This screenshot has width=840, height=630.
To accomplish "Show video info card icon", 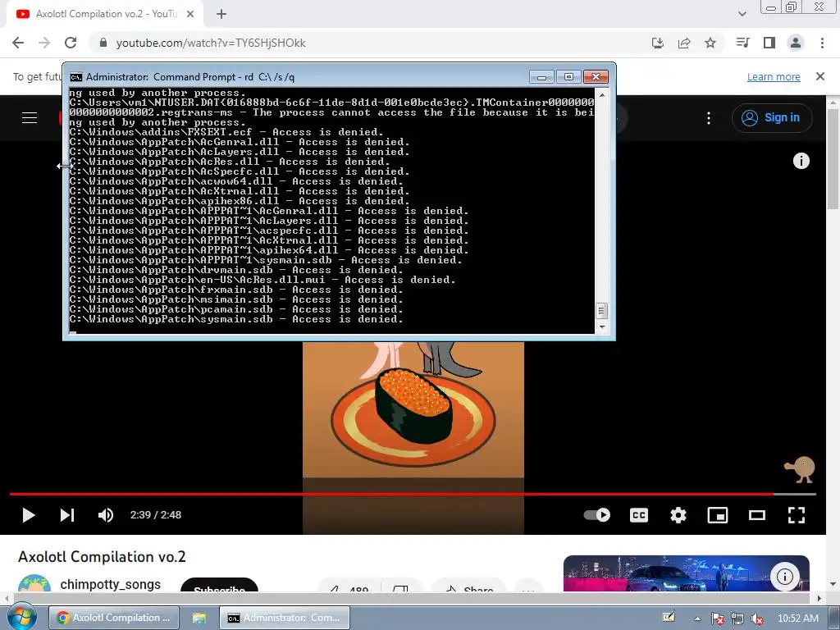I will pos(801,161).
